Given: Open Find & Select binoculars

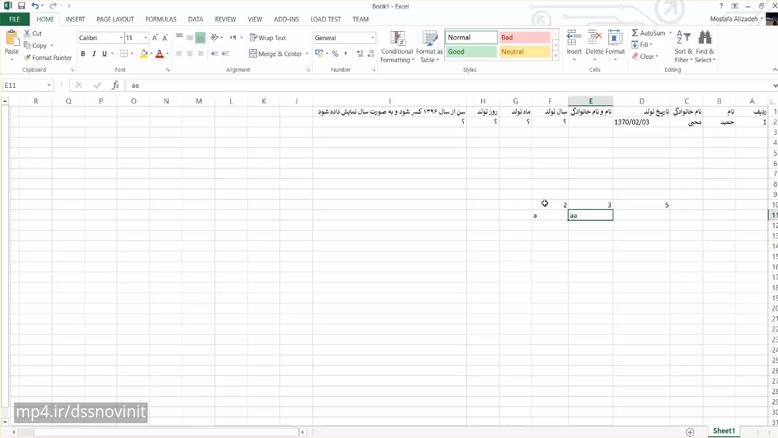Looking at the screenshot, I should click(705, 46).
